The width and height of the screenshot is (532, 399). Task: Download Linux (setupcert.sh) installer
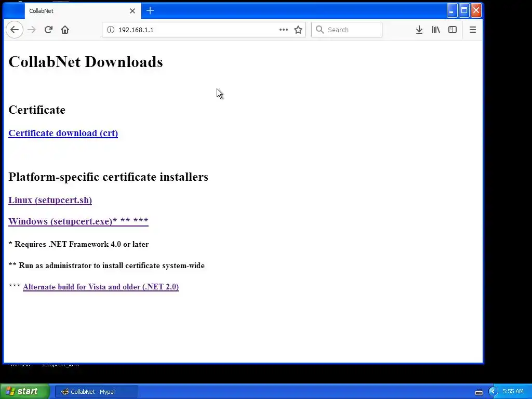(x=50, y=200)
